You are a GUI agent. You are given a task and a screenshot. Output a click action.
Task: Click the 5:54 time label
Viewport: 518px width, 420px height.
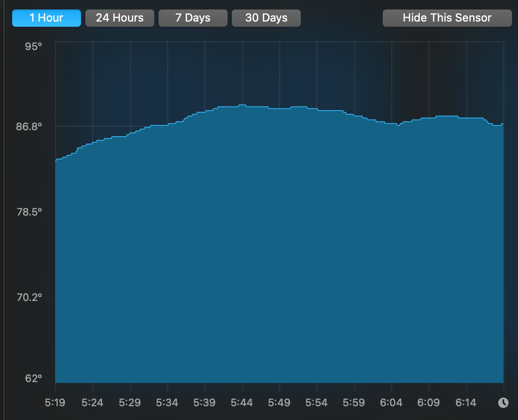pyautogui.click(x=317, y=403)
